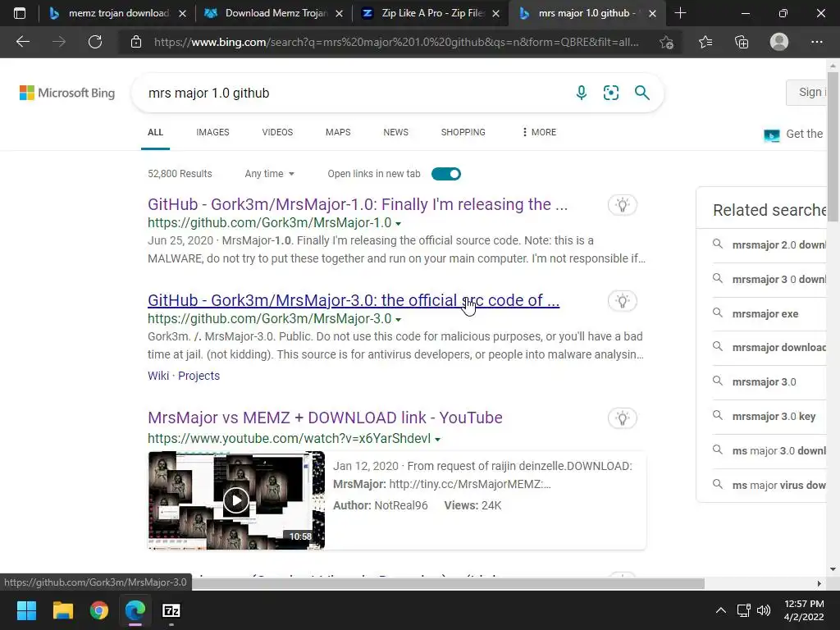Click related search mrsmajor 3.0 key
This screenshot has height=630, width=840.
point(774,416)
